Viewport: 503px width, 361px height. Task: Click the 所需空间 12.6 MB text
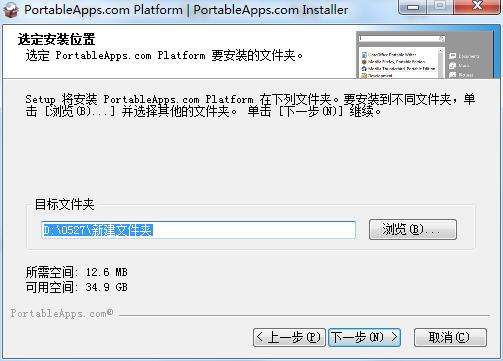[x=77, y=272]
